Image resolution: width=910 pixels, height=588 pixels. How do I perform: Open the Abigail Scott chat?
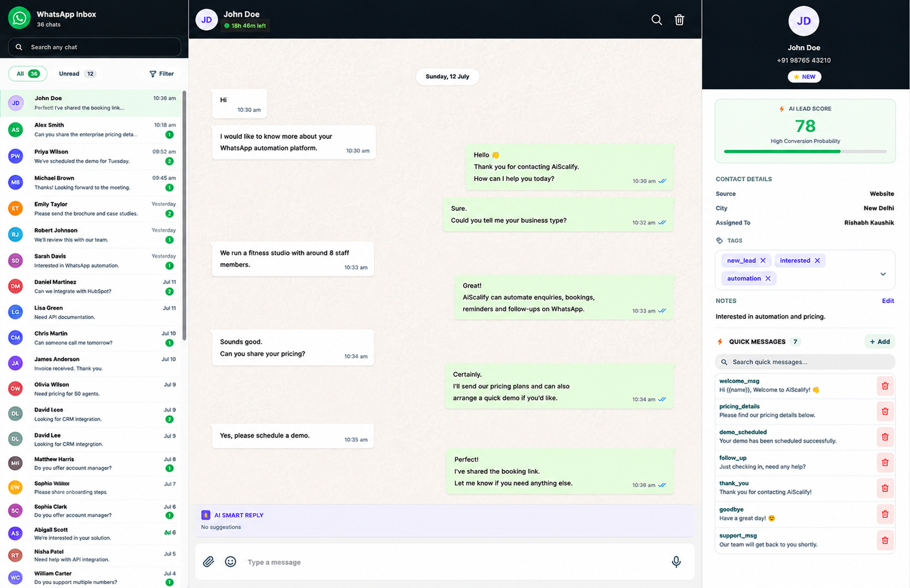click(92, 534)
